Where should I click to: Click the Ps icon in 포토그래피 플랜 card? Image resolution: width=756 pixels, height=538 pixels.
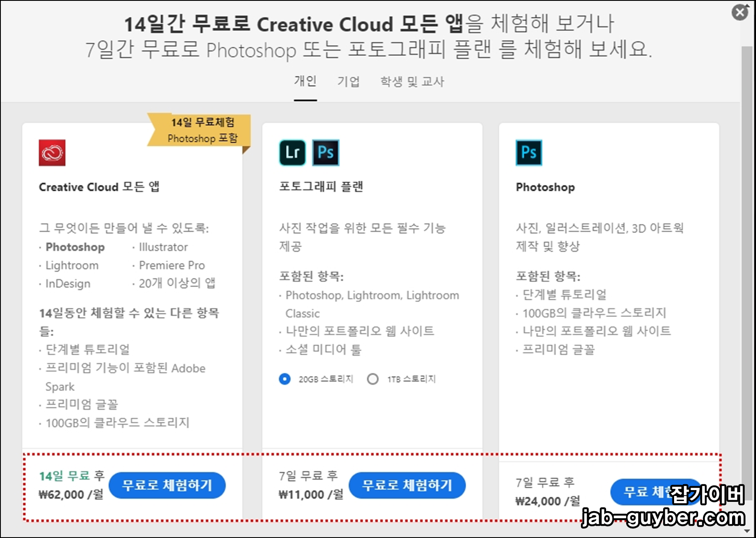326,153
